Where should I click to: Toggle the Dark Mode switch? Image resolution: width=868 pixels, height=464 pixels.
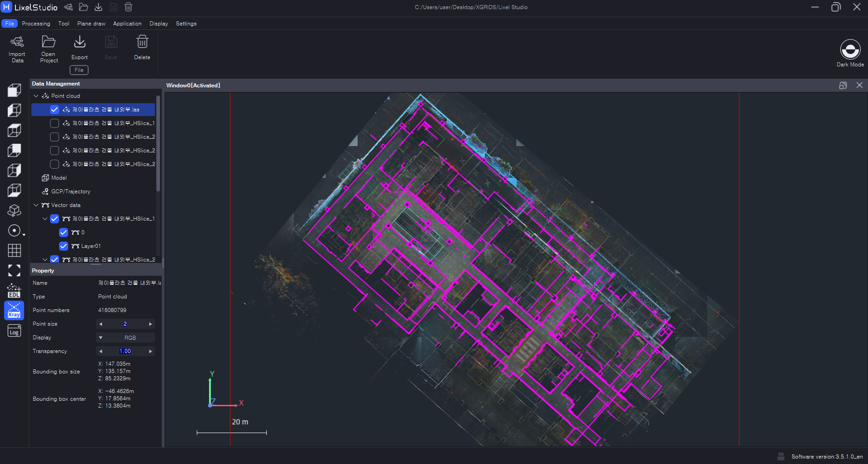(x=850, y=49)
